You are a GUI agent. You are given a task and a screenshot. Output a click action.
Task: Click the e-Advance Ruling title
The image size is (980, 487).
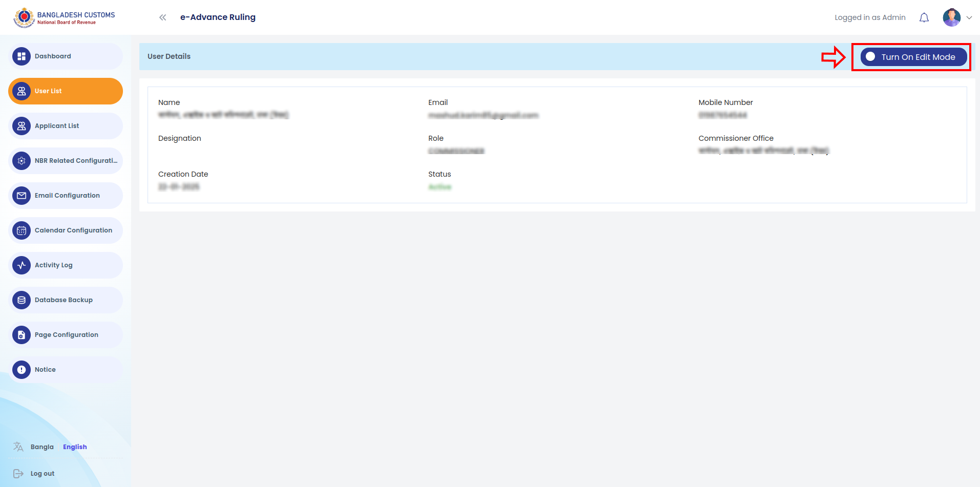coord(218,17)
